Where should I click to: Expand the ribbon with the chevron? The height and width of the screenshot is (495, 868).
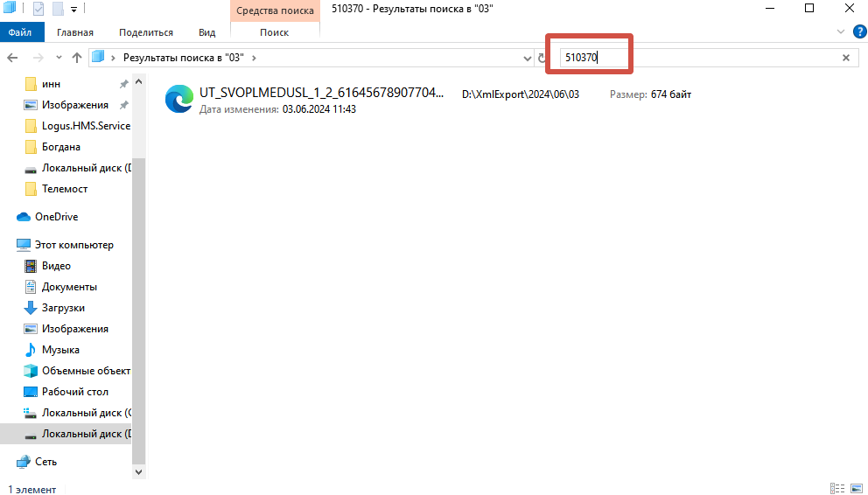click(x=841, y=32)
